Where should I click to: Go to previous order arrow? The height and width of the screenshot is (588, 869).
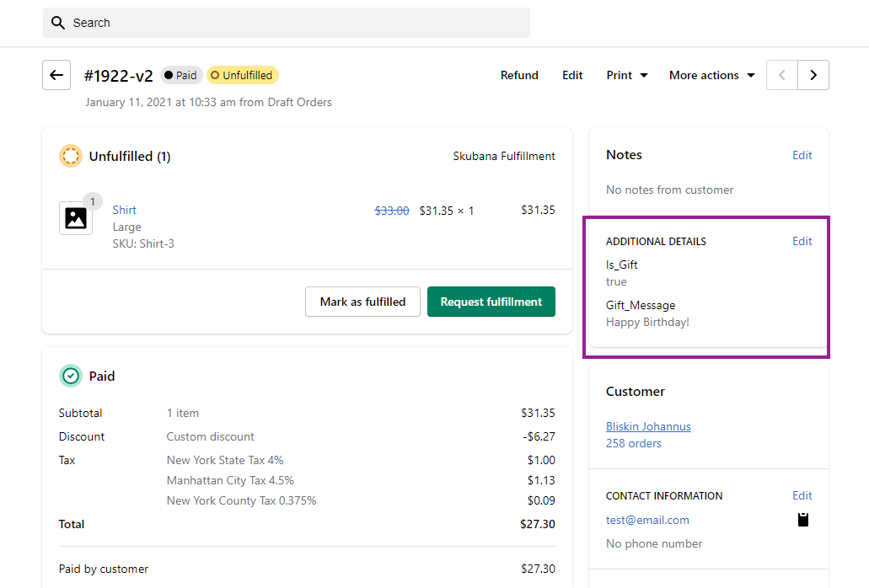click(782, 75)
